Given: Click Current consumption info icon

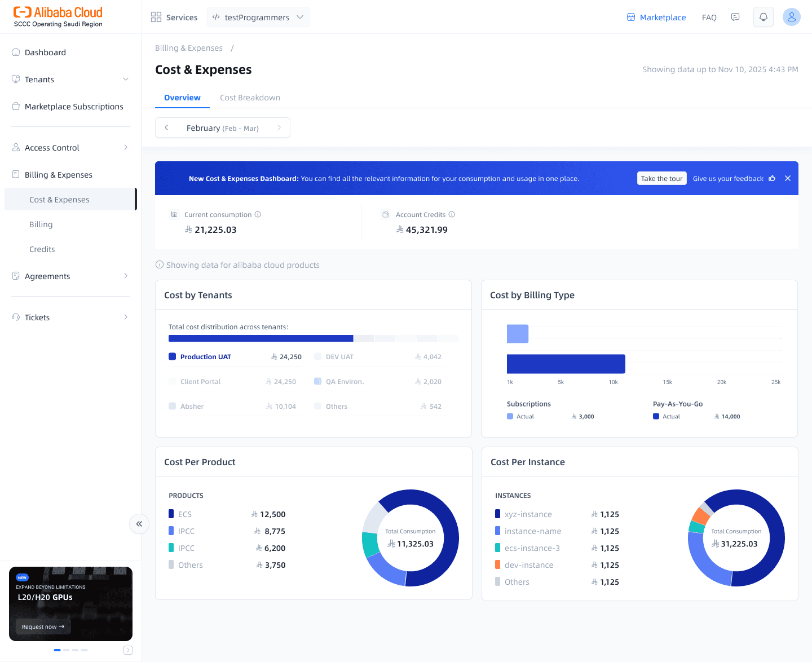Looking at the screenshot, I should pyautogui.click(x=258, y=214).
